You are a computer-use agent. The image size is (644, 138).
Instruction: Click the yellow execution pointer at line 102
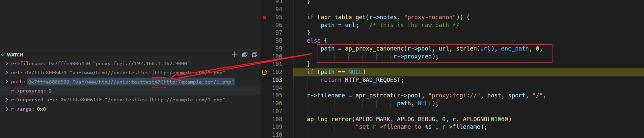pyautogui.click(x=265, y=72)
